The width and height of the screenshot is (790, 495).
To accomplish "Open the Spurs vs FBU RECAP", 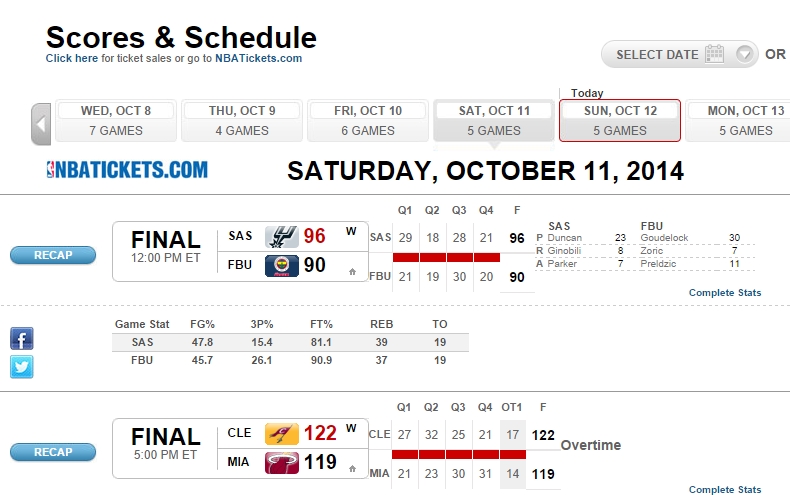I will point(53,255).
